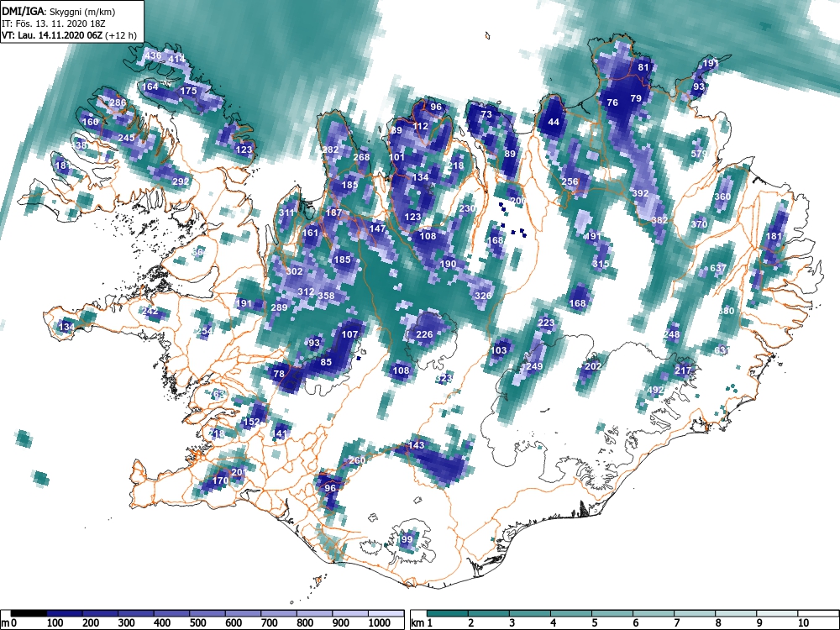This screenshot has height=630, width=840.
Task: Click the map value 292
Action: point(181,181)
